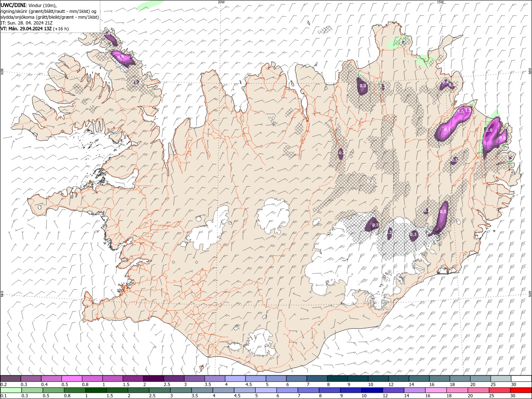532x399 pixels.
Task: Select the valid time text 'VT: Mán. 29.04.2024 13Z'
Action: (26, 29)
